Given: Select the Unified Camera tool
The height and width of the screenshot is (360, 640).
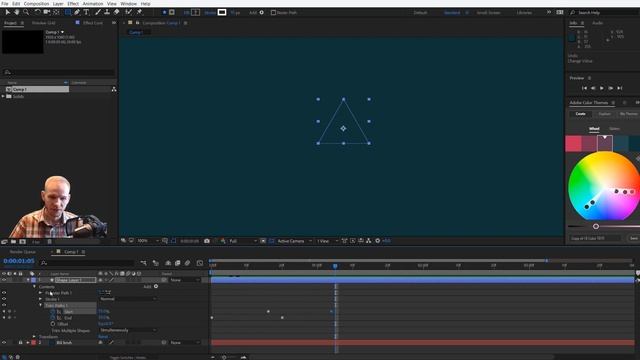Looking at the screenshot, I should tap(47, 12).
